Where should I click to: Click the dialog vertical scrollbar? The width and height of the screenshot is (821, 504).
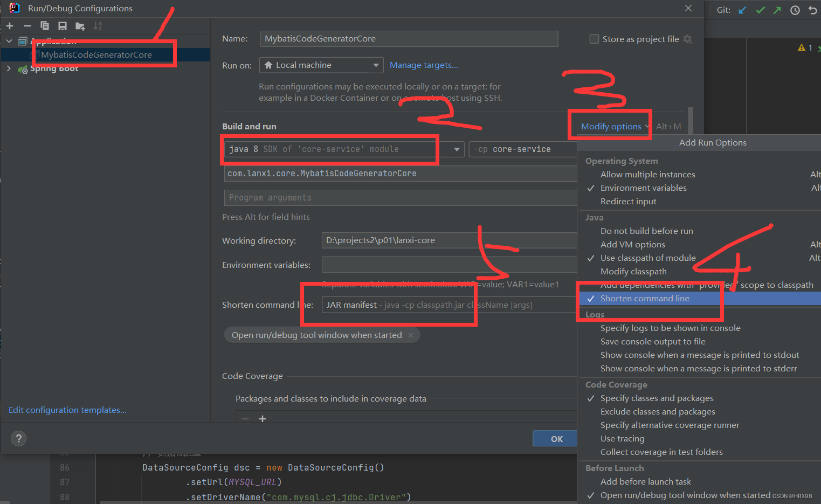click(691, 120)
